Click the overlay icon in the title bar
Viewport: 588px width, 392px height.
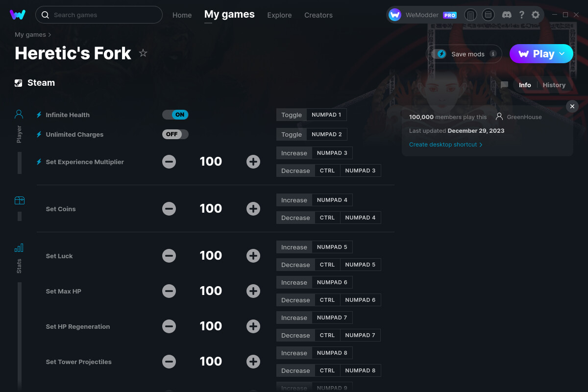[x=488, y=15]
